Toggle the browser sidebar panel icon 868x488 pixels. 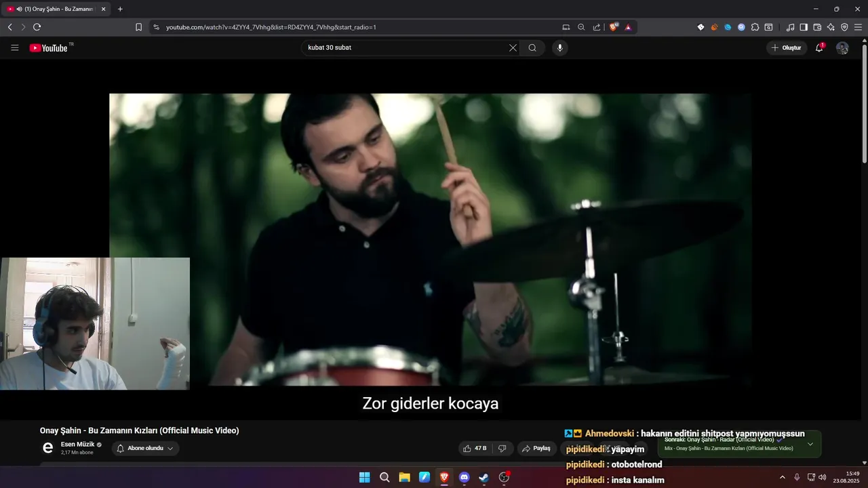coord(804,27)
